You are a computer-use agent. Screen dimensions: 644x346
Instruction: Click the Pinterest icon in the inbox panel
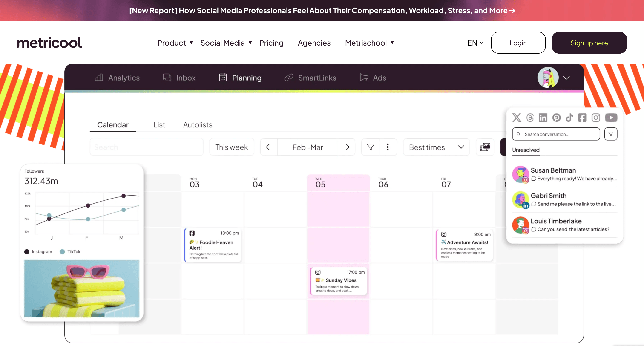[x=556, y=118]
